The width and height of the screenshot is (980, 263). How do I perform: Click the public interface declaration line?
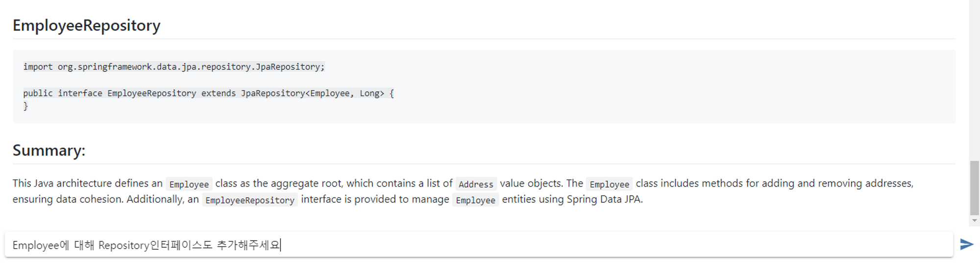(x=208, y=93)
